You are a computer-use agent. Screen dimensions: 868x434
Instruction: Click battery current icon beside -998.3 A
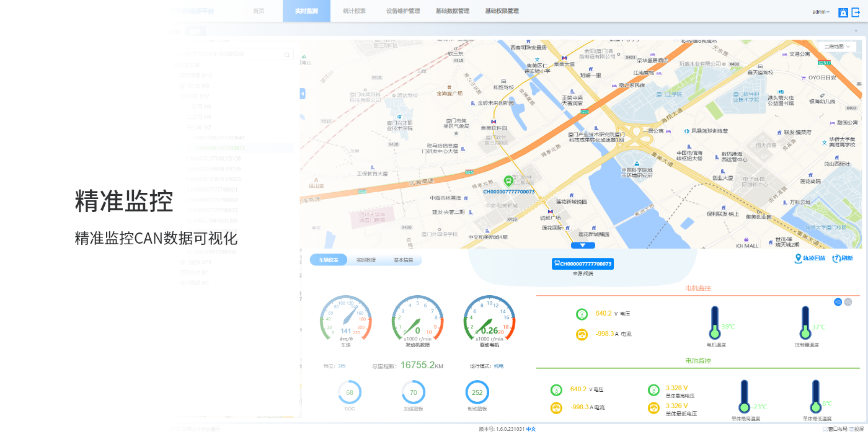556,408
